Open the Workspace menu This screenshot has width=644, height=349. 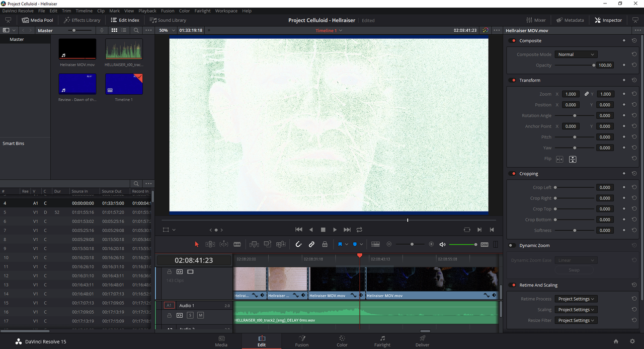point(226,11)
